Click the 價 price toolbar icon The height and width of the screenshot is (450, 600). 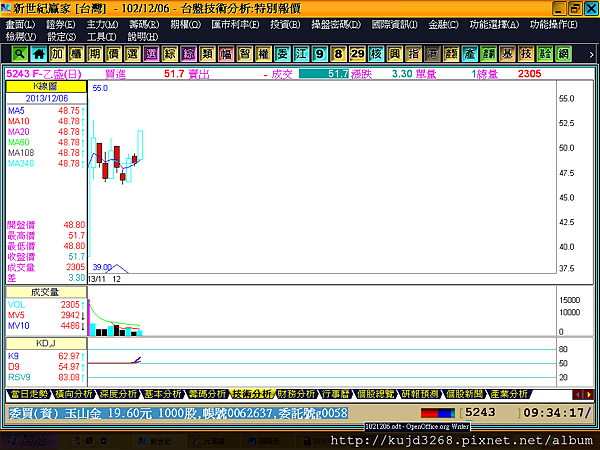113,54
